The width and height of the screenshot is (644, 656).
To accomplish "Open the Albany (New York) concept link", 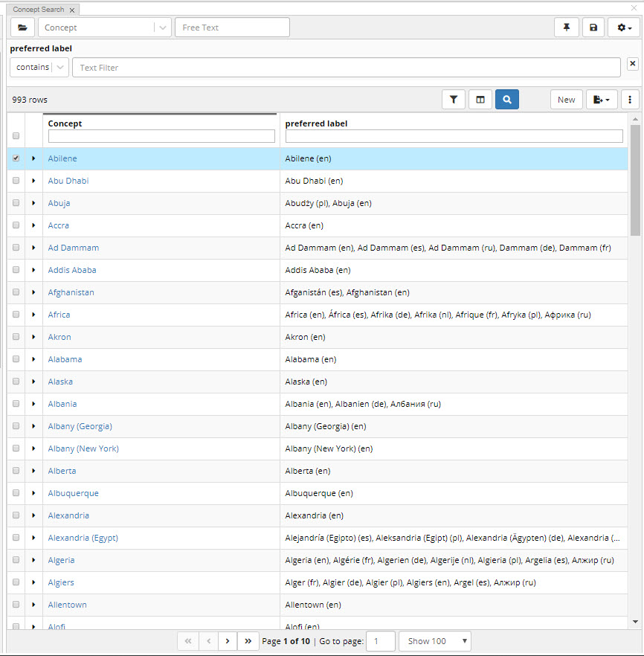I will click(83, 448).
